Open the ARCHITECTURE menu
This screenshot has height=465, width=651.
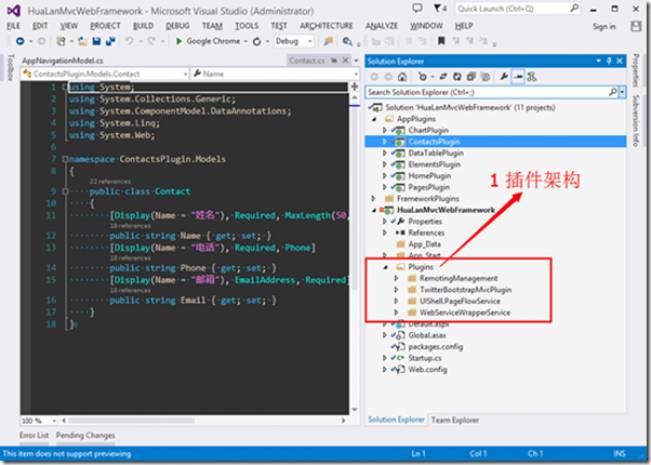pos(326,26)
